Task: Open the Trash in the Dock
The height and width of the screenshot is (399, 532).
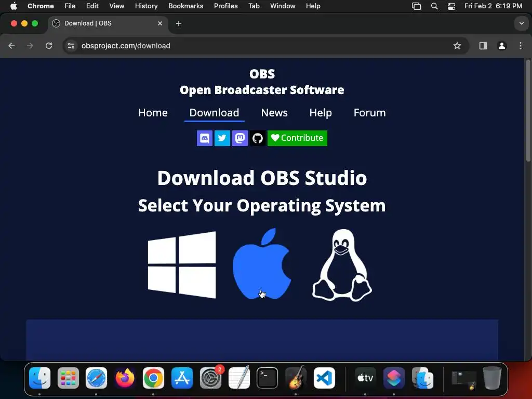Action: coord(492,378)
